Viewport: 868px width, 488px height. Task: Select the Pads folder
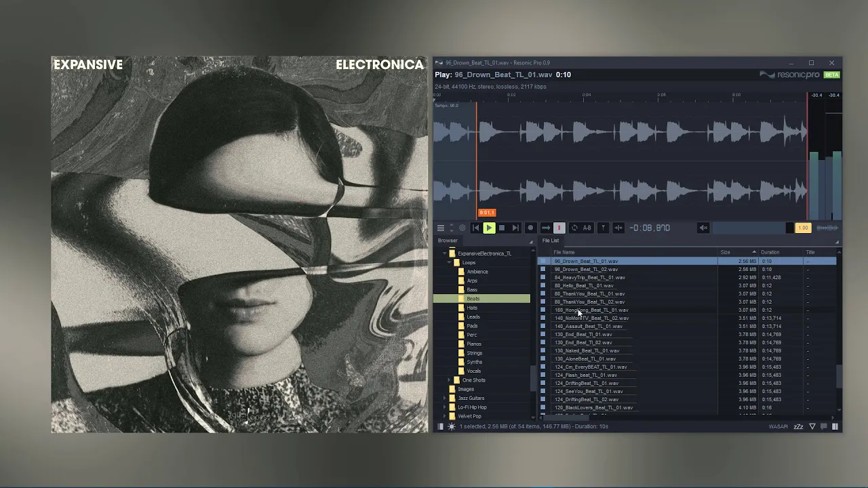click(472, 326)
